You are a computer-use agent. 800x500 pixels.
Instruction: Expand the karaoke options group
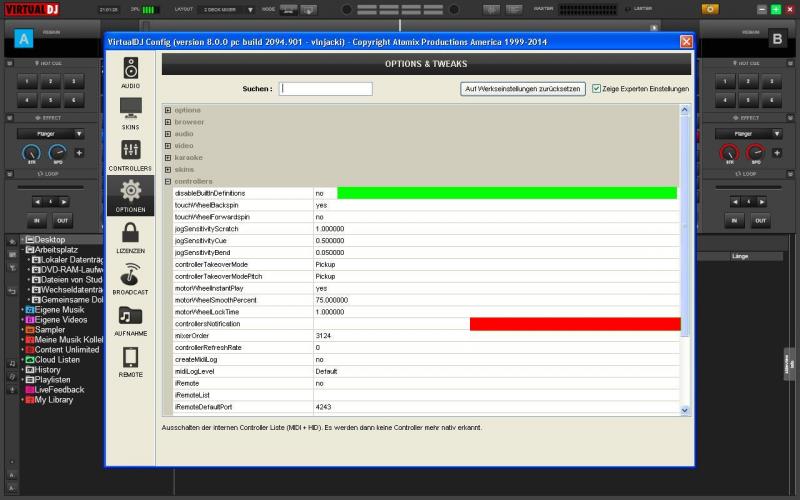coord(168,158)
